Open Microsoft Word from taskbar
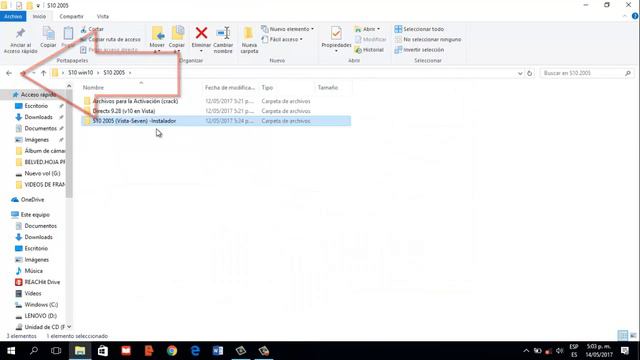 click(x=218, y=351)
